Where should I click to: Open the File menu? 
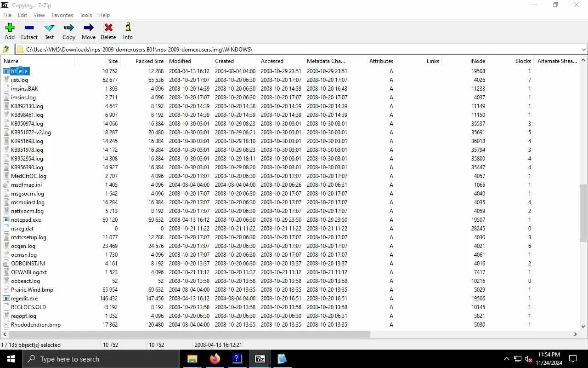[x=7, y=15]
